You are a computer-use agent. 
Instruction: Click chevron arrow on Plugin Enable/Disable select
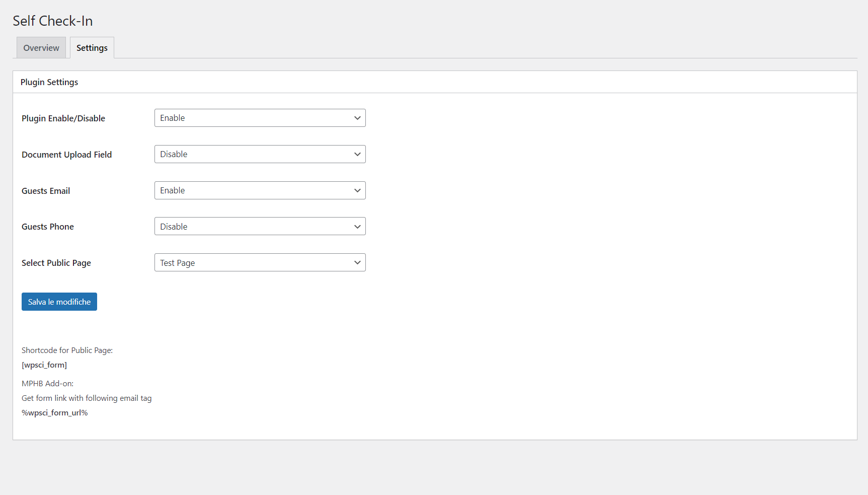357,118
